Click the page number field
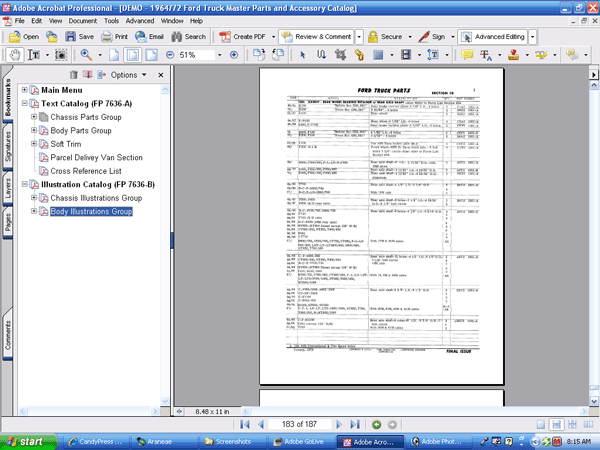 pos(299,424)
